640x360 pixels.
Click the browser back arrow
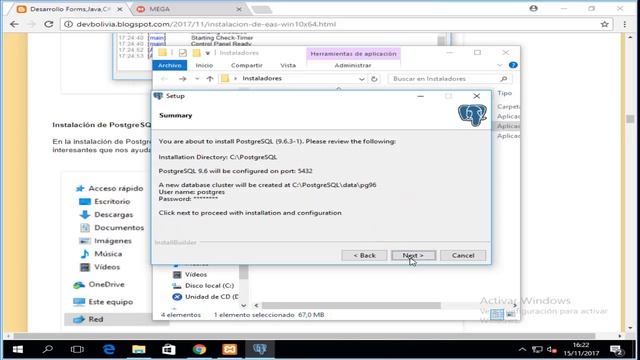click(x=15, y=24)
